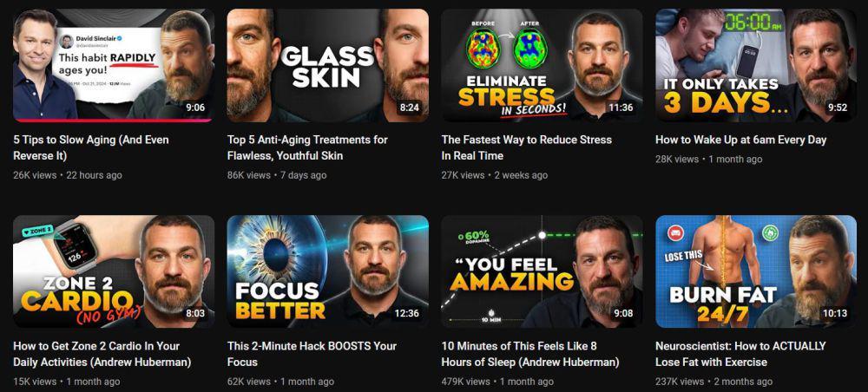Image resolution: width=868 pixels, height=392 pixels.
Task: Open the 'Focus Better' video thumbnail
Action: [x=328, y=271]
